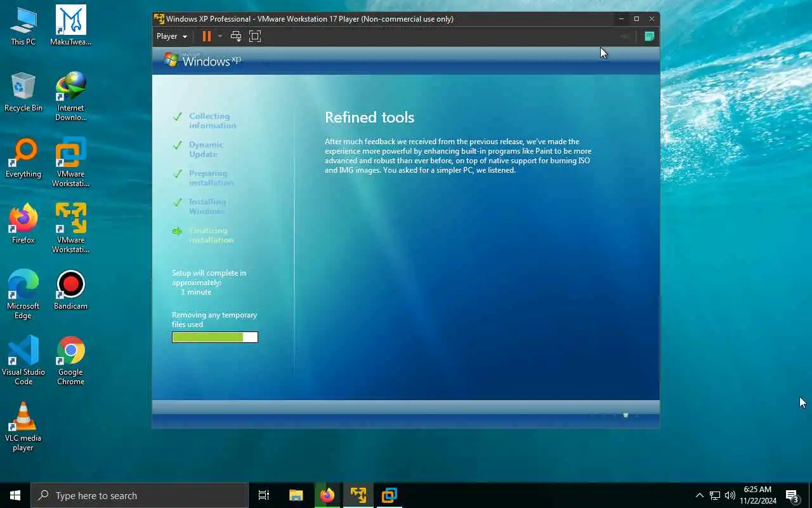Expand the power options arrow next to pause
The width and height of the screenshot is (812, 508).
pyautogui.click(x=220, y=36)
